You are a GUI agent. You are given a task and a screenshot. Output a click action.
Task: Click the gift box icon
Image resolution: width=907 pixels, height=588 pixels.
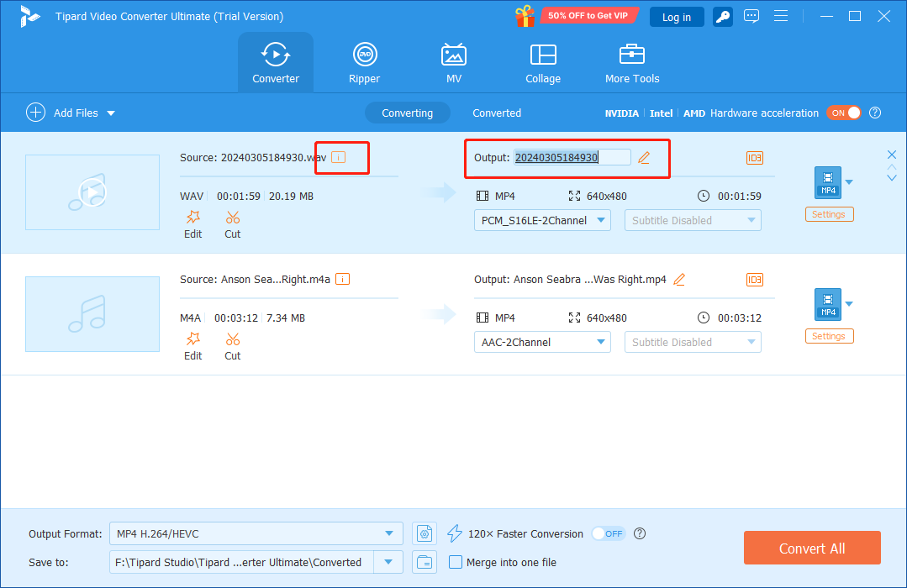click(x=525, y=16)
